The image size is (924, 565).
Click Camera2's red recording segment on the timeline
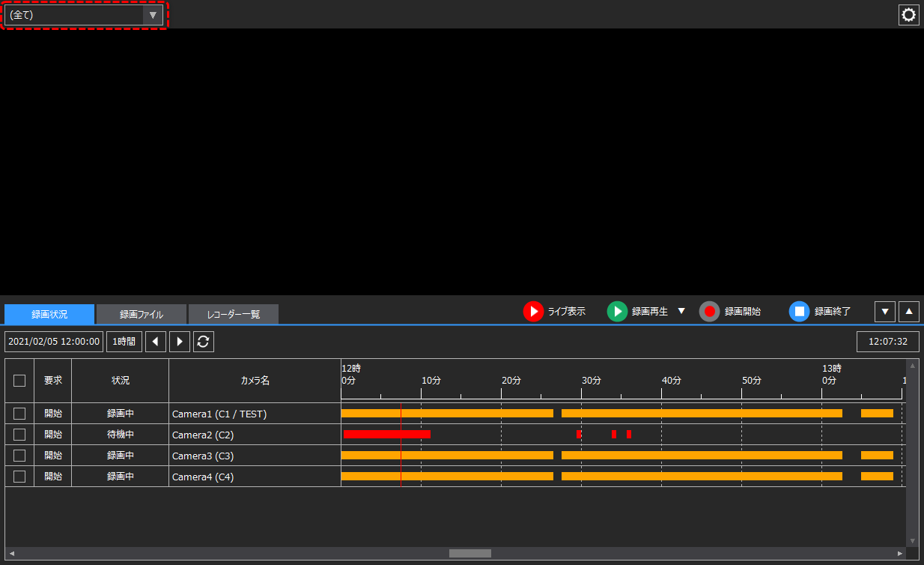pos(386,434)
